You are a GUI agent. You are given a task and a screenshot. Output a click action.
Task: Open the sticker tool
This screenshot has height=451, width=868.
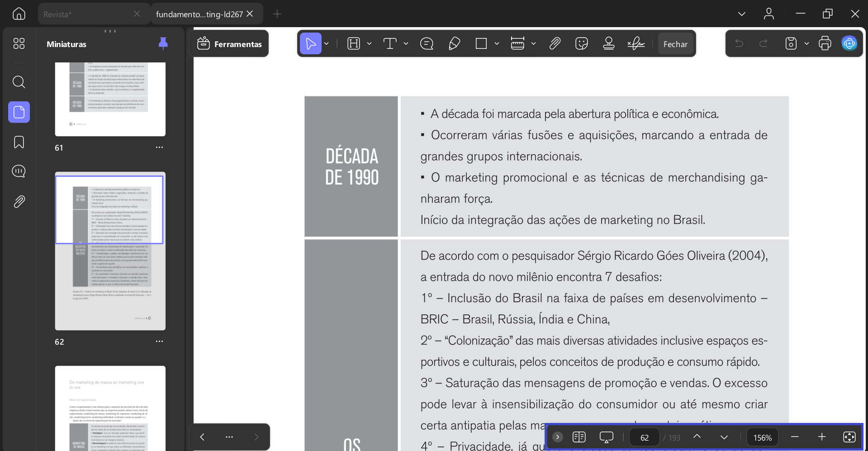tap(581, 44)
